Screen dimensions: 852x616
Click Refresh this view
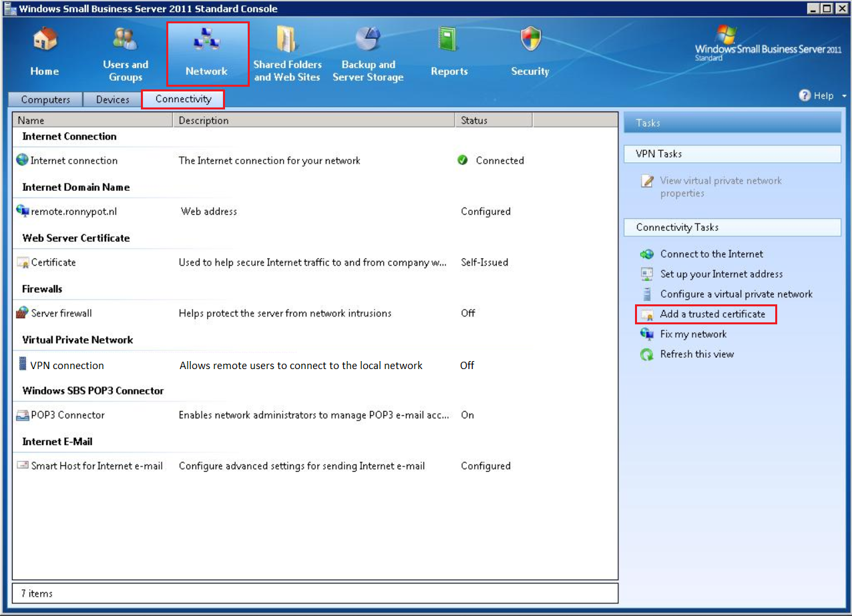696,354
